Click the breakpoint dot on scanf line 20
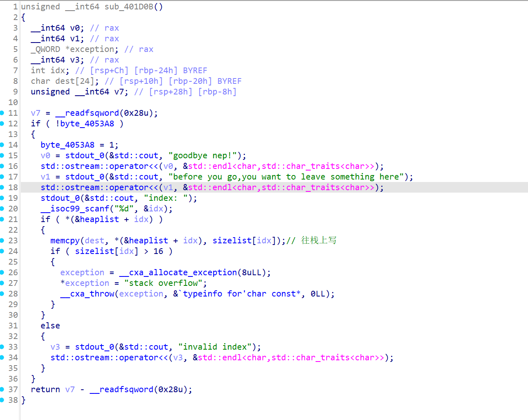 click(2, 208)
